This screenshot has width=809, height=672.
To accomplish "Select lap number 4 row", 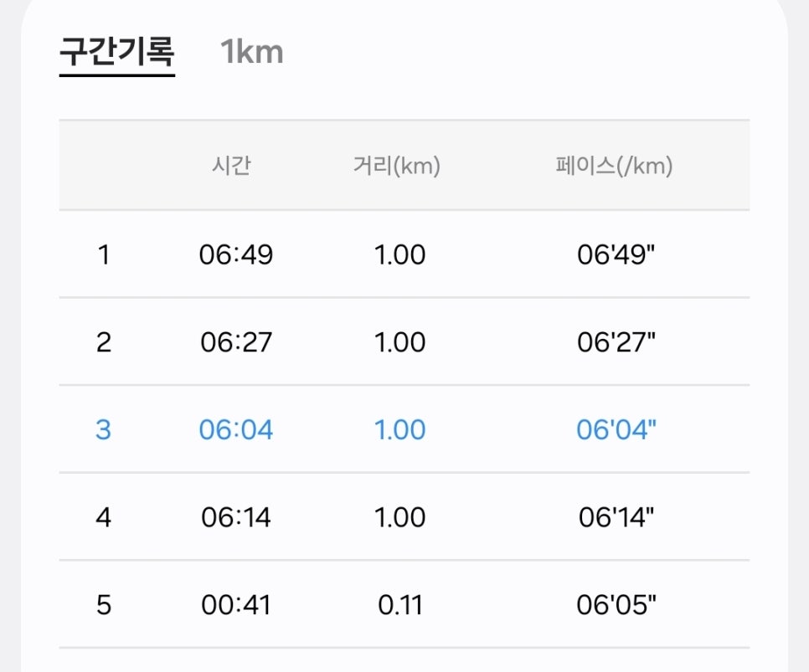I will pos(404,517).
